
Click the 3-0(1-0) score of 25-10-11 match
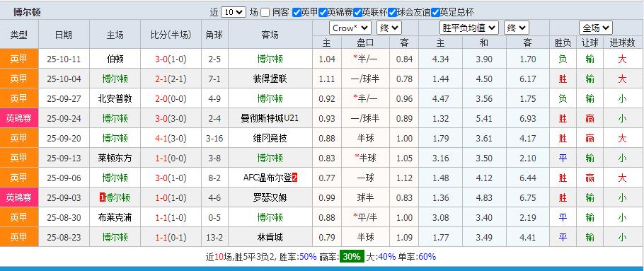point(171,59)
